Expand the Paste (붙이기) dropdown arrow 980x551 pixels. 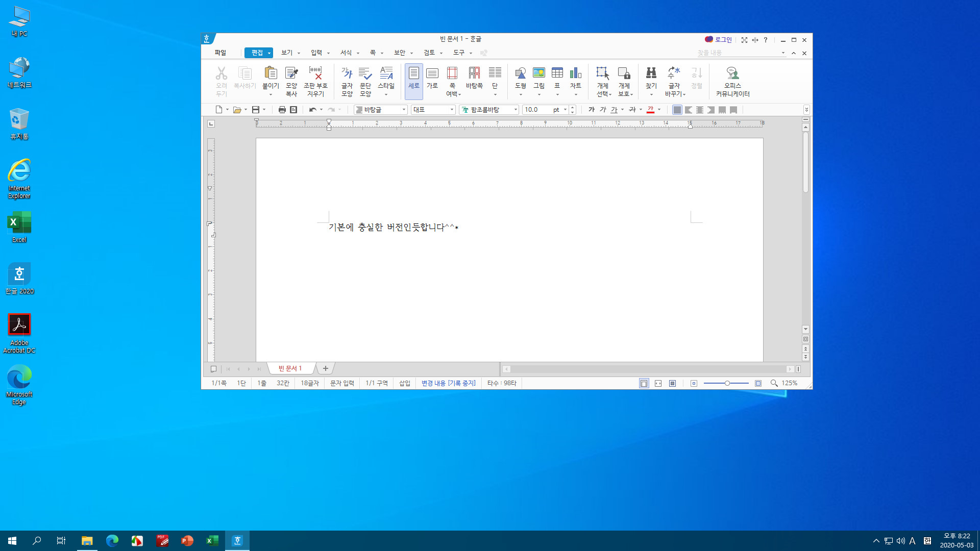pos(271,95)
